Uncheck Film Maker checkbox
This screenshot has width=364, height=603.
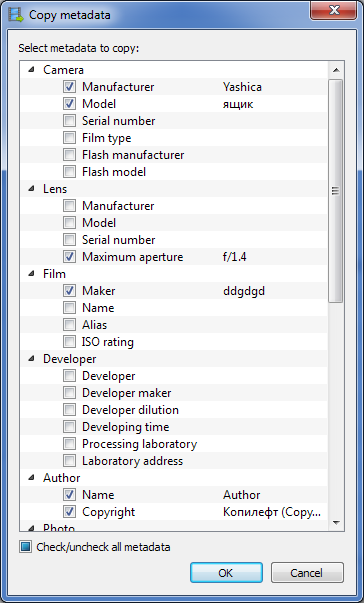(x=69, y=291)
